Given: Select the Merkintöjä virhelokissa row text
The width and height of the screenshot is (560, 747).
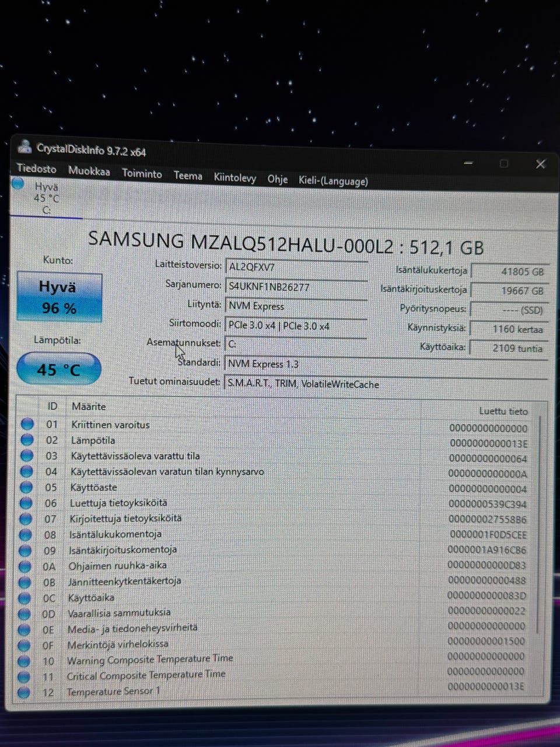Looking at the screenshot, I should click(x=118, y=644).
